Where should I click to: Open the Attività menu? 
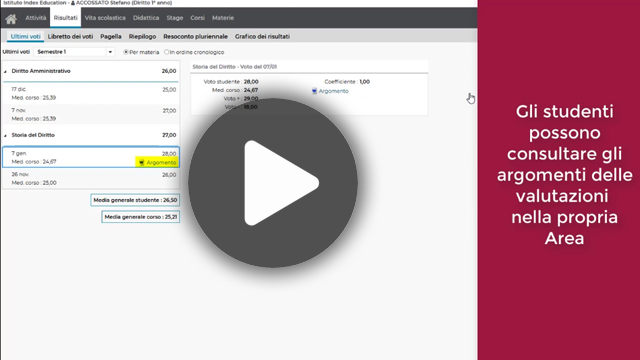pos(36,18)
